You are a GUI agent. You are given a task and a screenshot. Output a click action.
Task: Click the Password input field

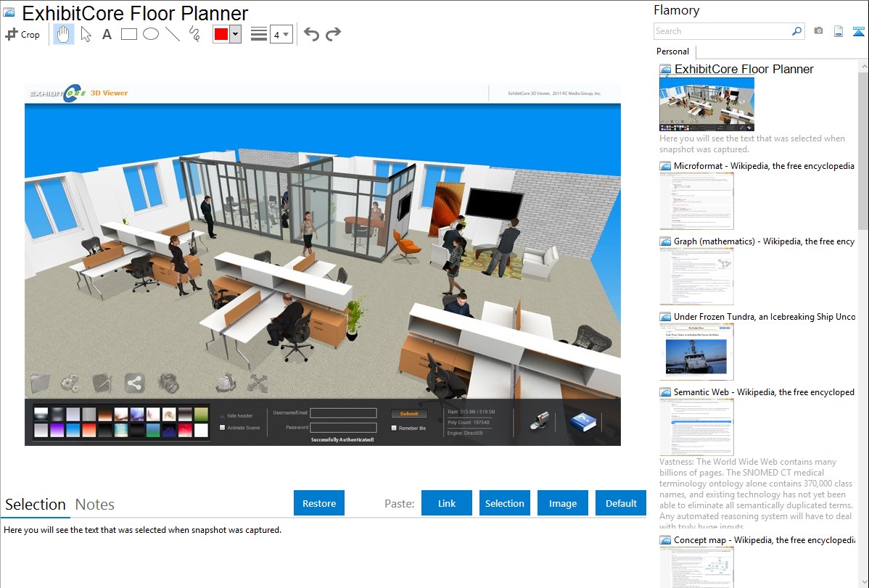pos(344,428)
